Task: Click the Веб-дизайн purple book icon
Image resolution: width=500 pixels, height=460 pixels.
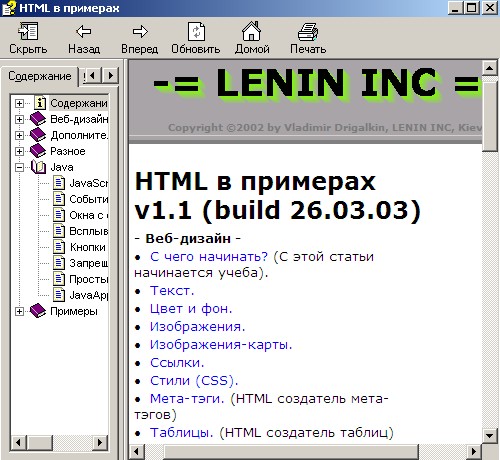Action: pos(38,119)
